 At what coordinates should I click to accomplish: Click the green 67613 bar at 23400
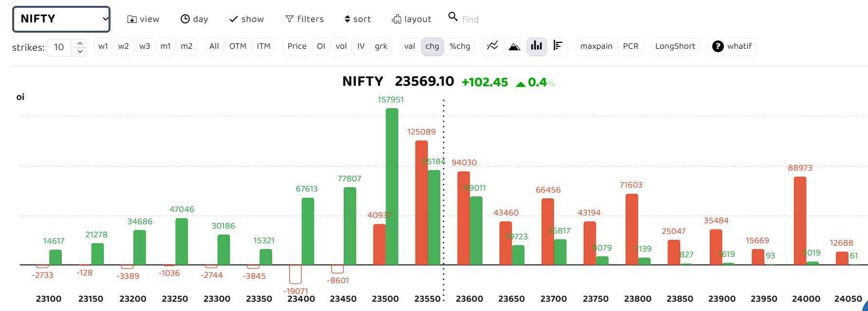[x=308, y=232]
